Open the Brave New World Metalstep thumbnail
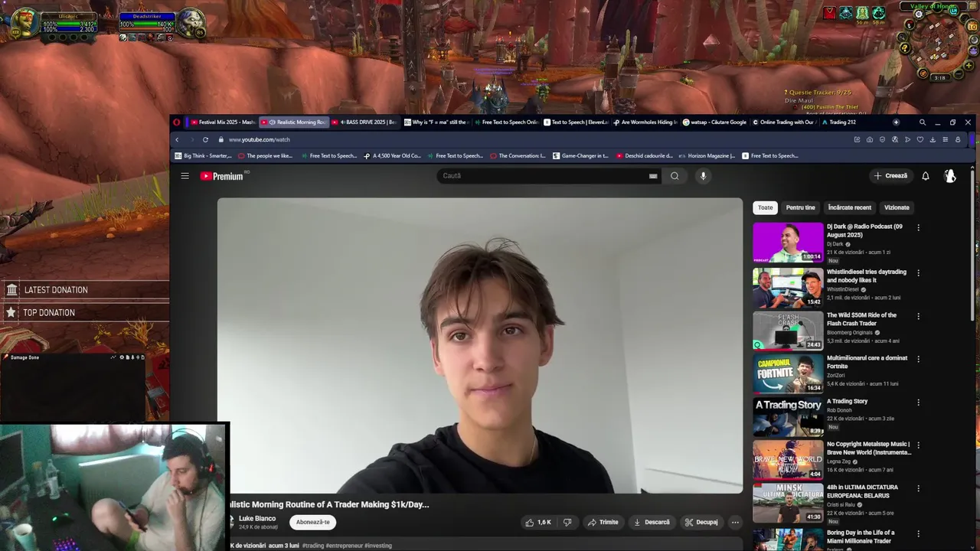The image size is (980, 551). click(x=788, y=459)
